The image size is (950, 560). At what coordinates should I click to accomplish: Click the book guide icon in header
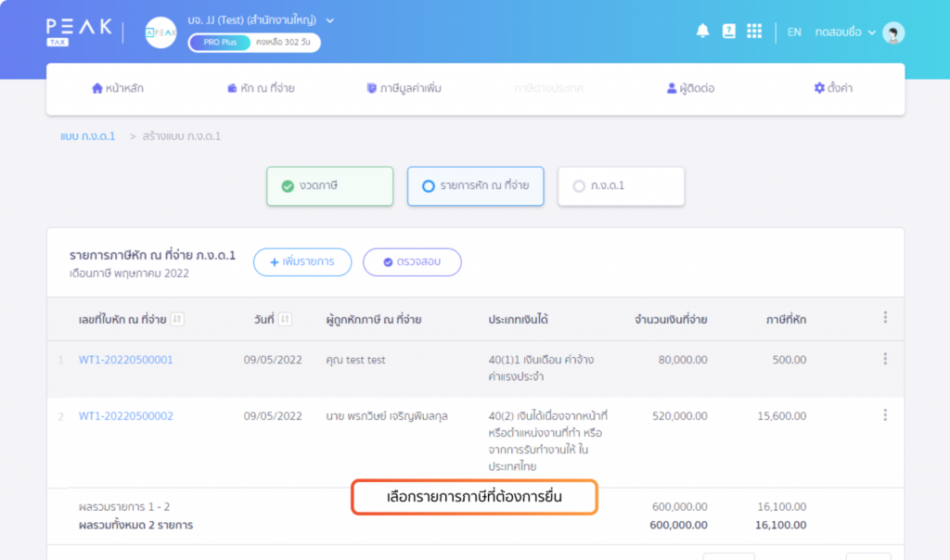tap(728, 32)
